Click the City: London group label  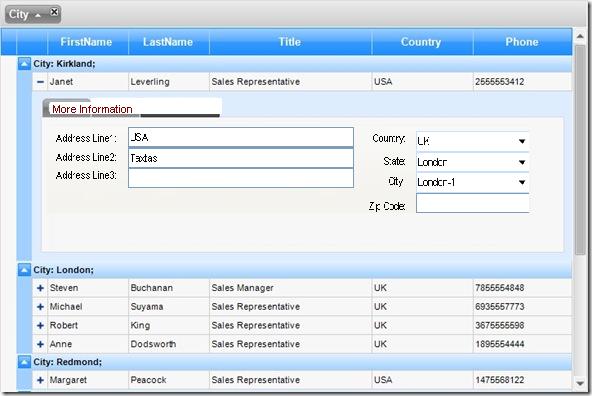click(63, 270)
